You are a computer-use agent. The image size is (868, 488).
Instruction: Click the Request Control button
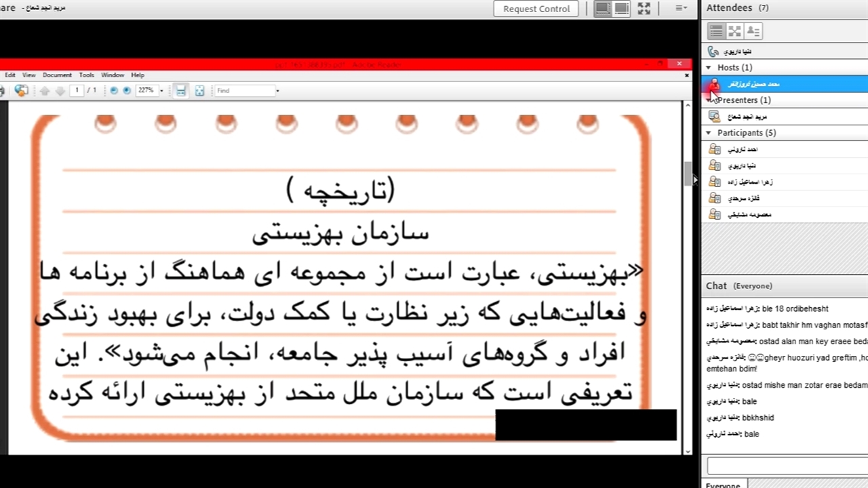click(x=536, y=9)
